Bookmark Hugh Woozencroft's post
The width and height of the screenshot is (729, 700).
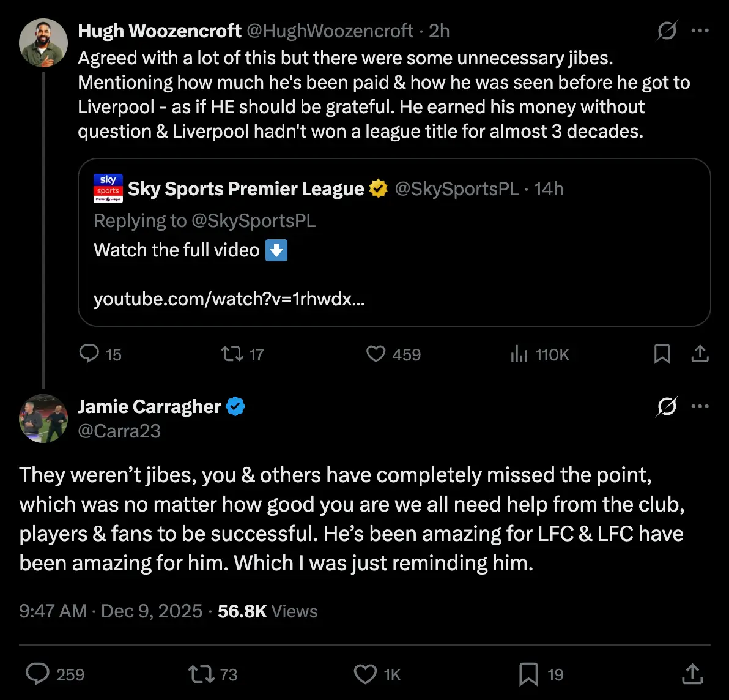(662, 354)
